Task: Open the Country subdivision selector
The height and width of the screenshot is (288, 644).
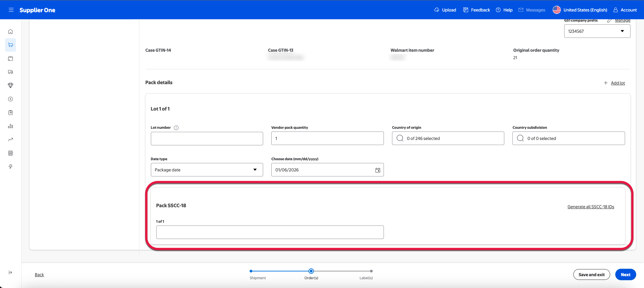Action: coord(568,138)
